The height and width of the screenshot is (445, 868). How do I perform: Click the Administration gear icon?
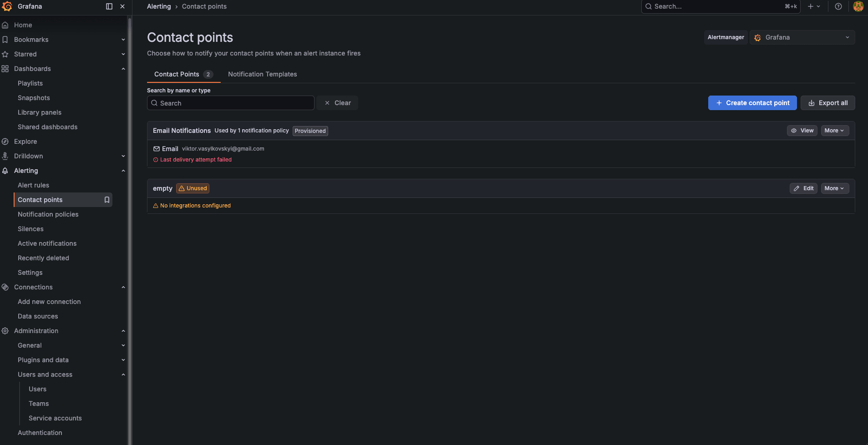5,331
